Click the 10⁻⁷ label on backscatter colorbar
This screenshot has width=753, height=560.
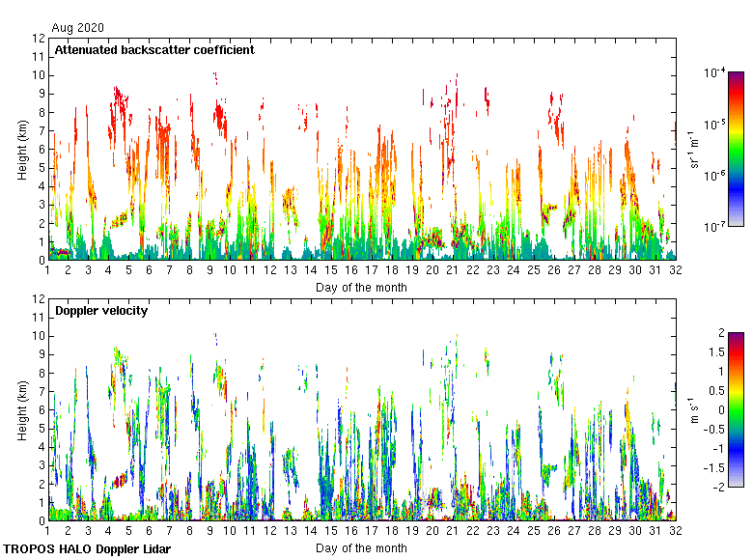714,227
